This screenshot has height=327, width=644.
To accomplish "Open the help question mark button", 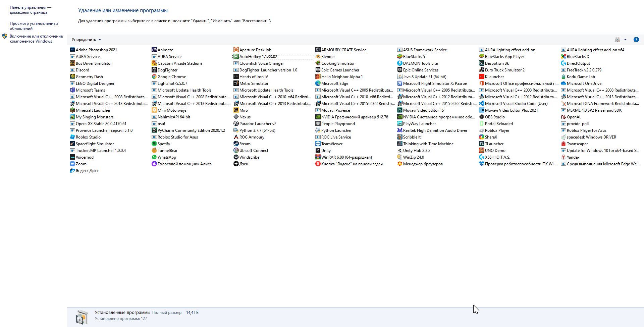I will [x=636, y=40].
